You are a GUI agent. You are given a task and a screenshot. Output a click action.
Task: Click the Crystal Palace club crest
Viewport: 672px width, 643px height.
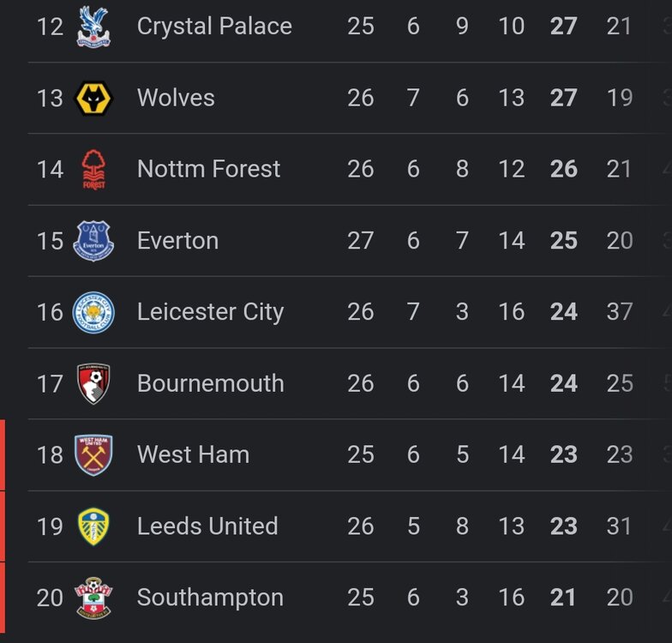pyautogui.click(x=93, y=26)
